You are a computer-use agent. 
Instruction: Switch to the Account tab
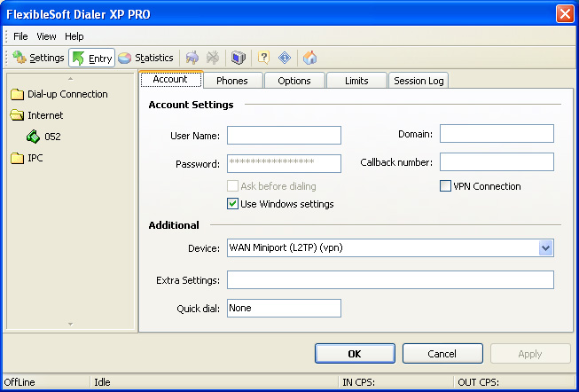170,80
